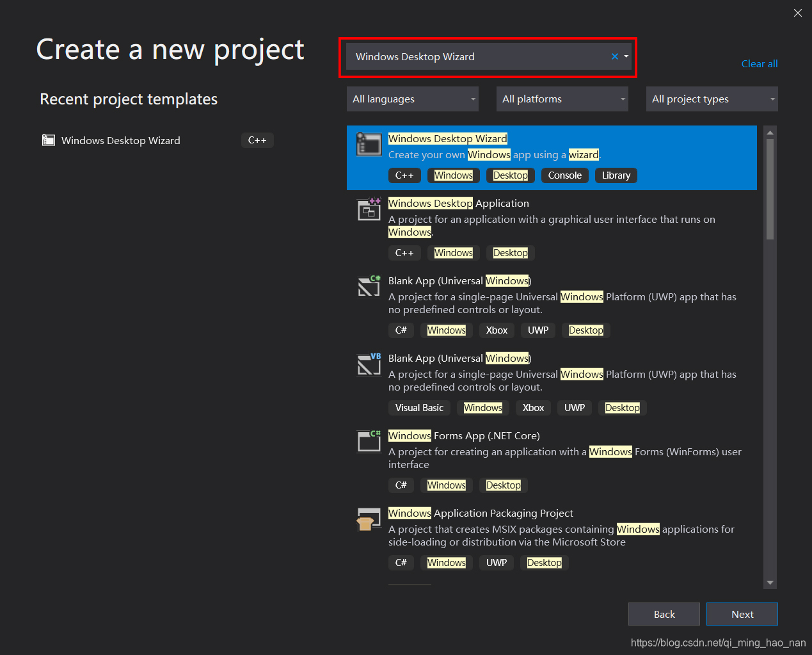The width and height of the screenshot is (812, 655).
Task: Click the VB Blank App (Universal Windows) icon
Action: click(369, 364)
